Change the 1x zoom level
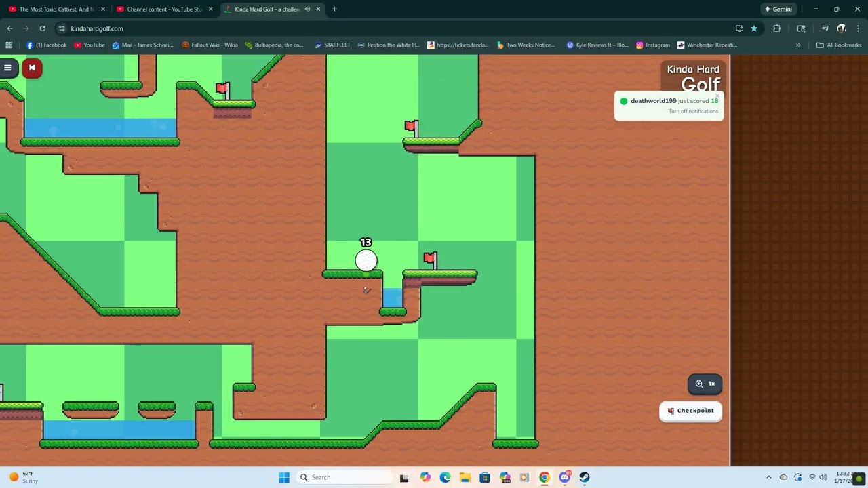 click(x=705, y=384)
